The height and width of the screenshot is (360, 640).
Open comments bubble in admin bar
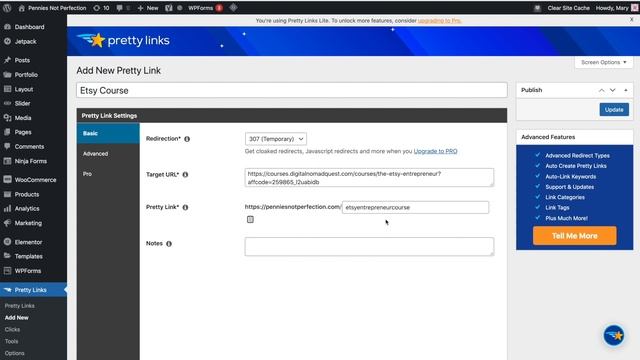(x=120, y=8)
